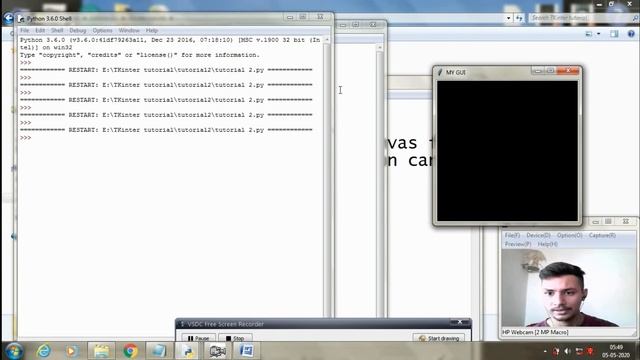Click the Explorer help question-mark icon
This screenshot has height=360, width=640.
pos(631,34)
